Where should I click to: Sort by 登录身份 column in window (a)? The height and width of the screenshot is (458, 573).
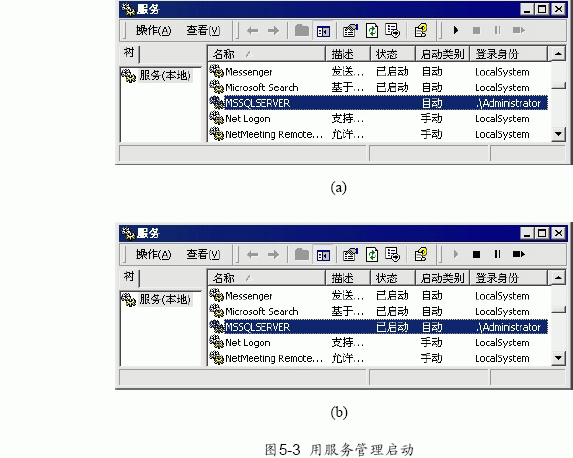508,54
